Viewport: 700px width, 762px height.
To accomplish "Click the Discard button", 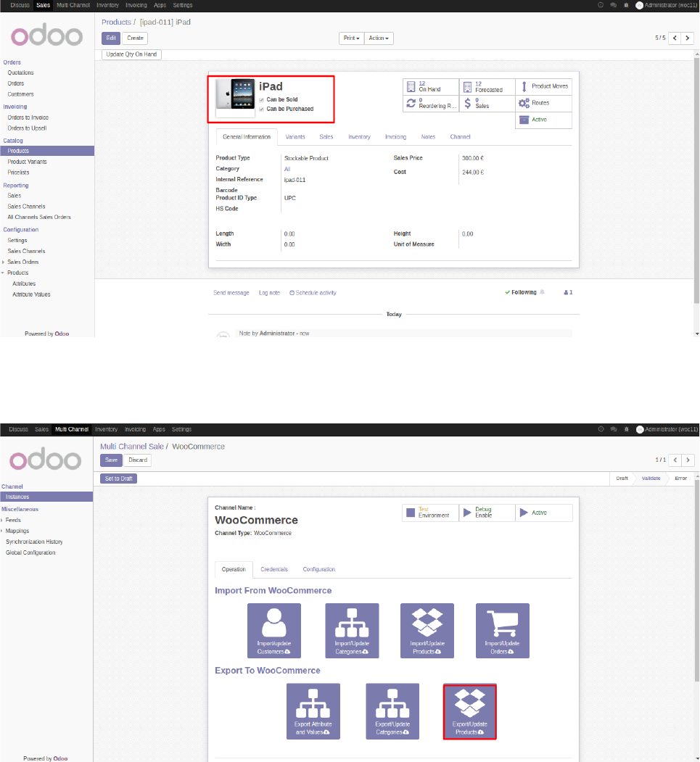I will [138, 460].
